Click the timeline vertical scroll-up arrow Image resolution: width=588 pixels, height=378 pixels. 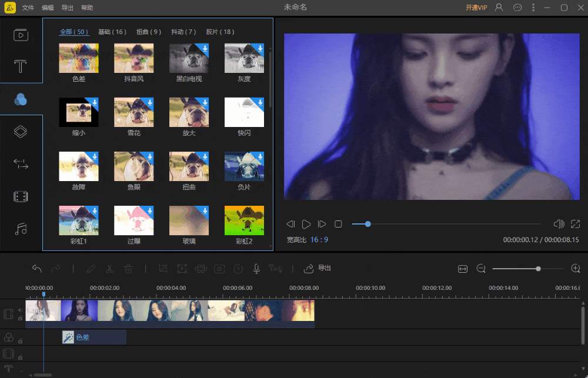coord(583,303)
